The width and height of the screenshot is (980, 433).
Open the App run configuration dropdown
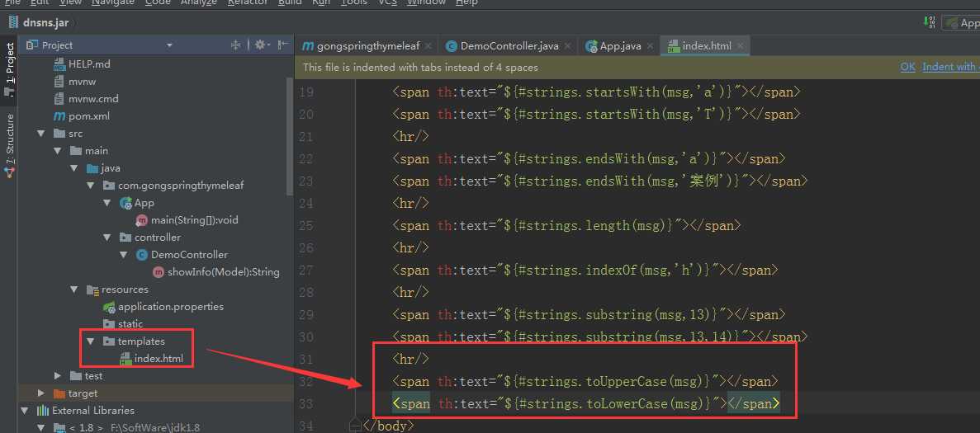961,23
